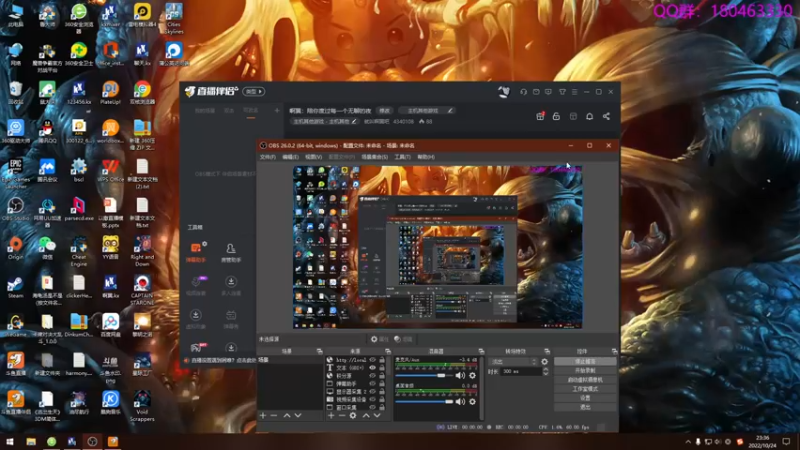Open OBS 视图(V) menu
Screen dimensions: 800x450
tap(313, 157)
